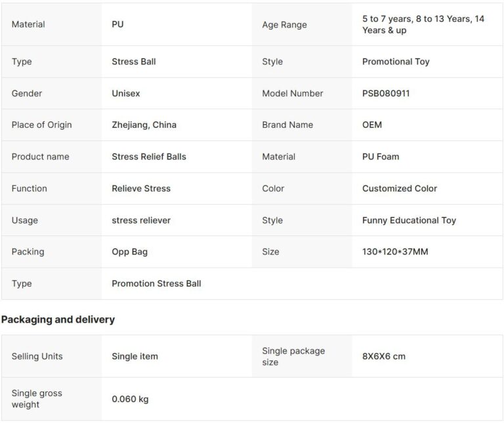Select the model number PSB080911
The width and height of the screenshot is (504, 423).
click(386, 93)
